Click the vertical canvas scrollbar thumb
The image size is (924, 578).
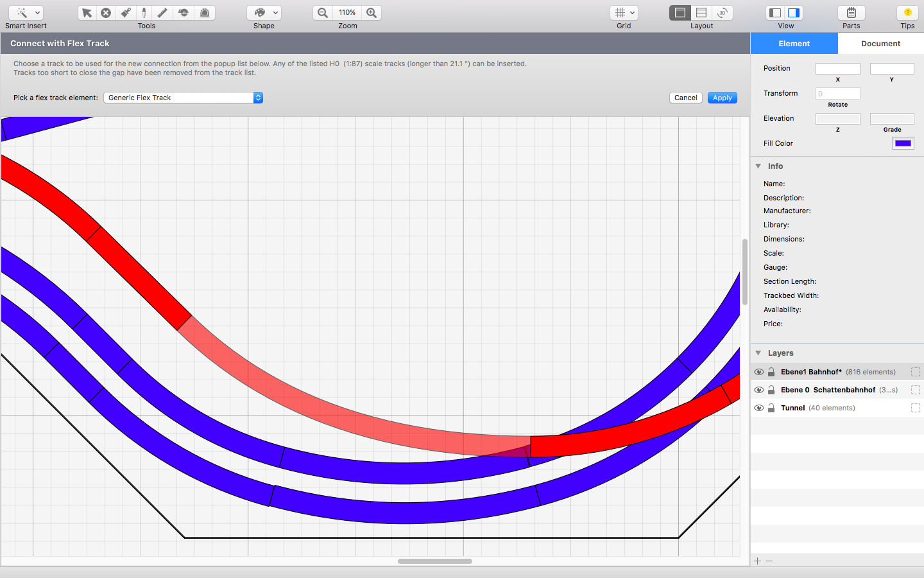[x=745, y=272]
